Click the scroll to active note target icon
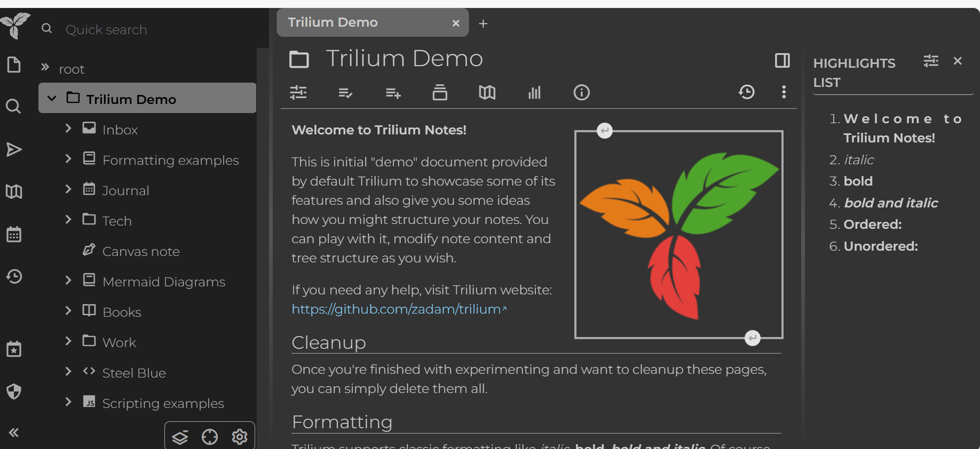Image resolution: width=980 pixels, height=449 pixels. click(210, 437)
